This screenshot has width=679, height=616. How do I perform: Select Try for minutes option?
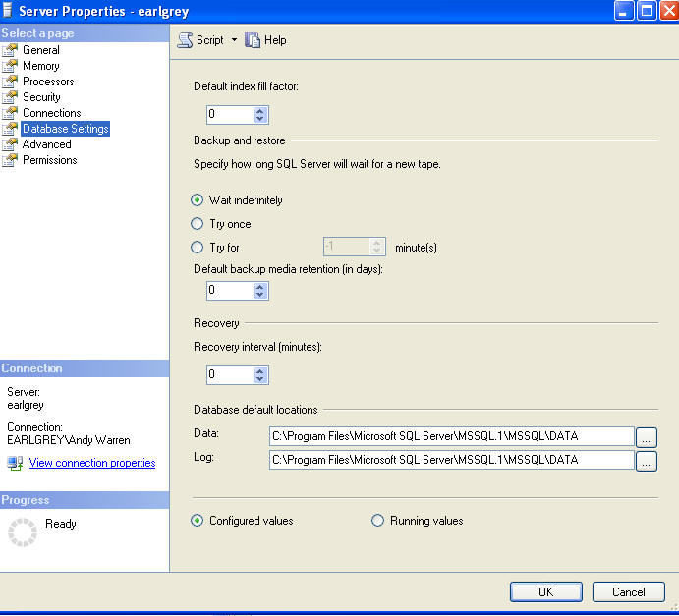click(198, 248)
